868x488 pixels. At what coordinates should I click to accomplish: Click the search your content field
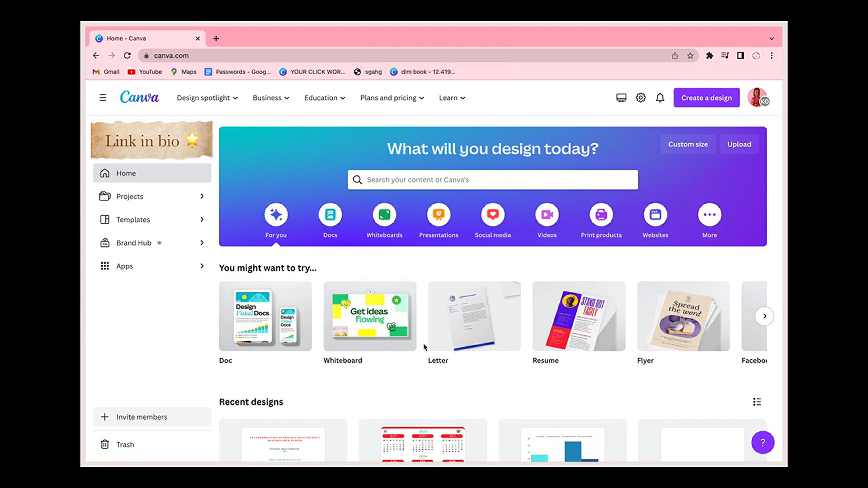[493, 180]
